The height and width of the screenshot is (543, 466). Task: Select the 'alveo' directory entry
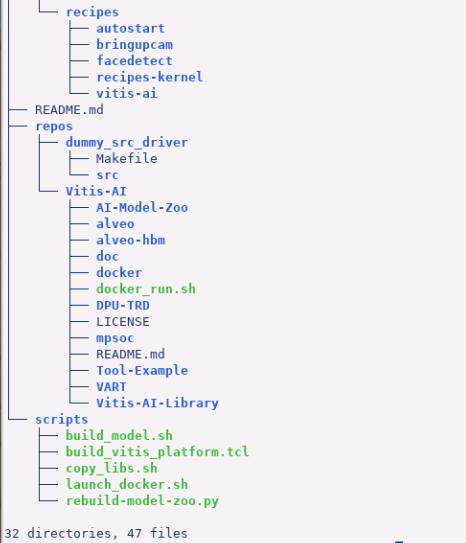pyautogui.click(x=115, y=224)
